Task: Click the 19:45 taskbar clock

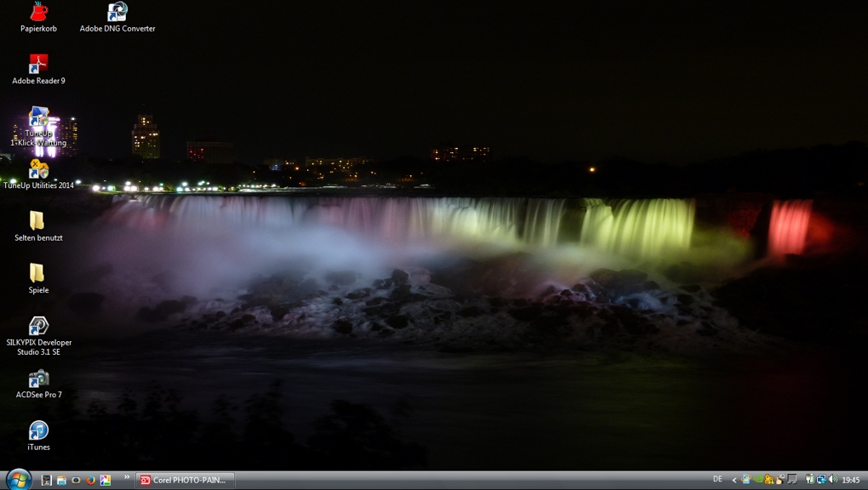Action: pyautogui.click(x=851, y=480)
